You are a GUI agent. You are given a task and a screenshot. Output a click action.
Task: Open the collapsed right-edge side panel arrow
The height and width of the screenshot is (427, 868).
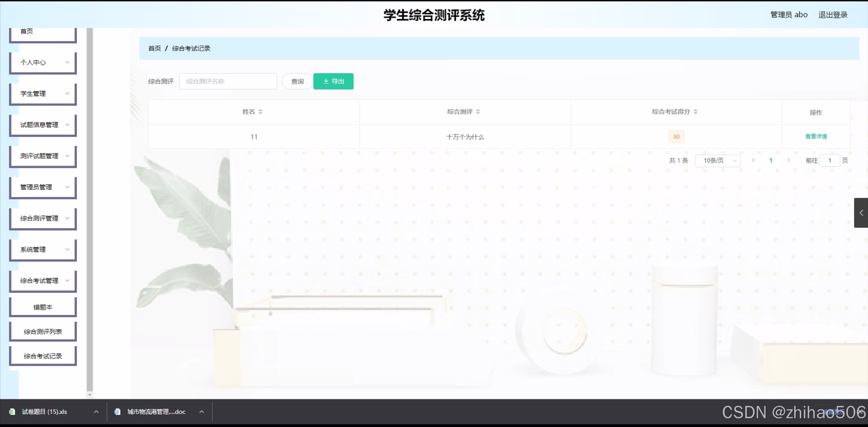[x=861, y=213]
